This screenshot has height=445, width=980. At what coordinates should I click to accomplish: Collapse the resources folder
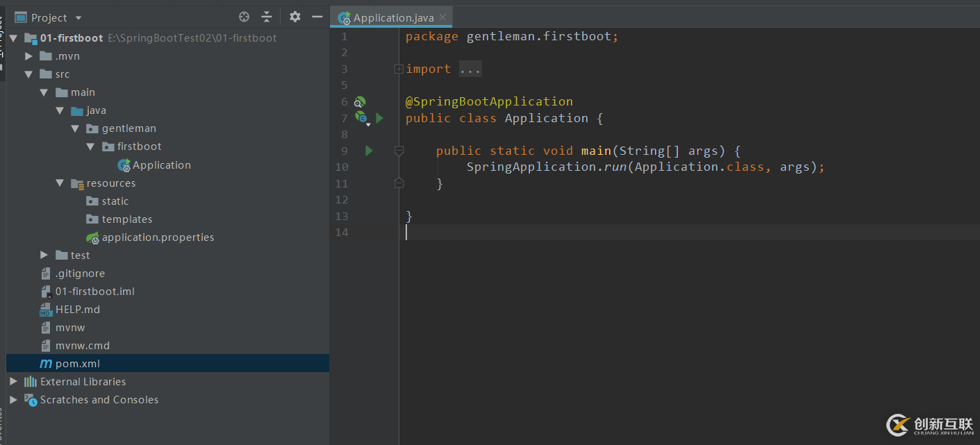click(60, 183)
